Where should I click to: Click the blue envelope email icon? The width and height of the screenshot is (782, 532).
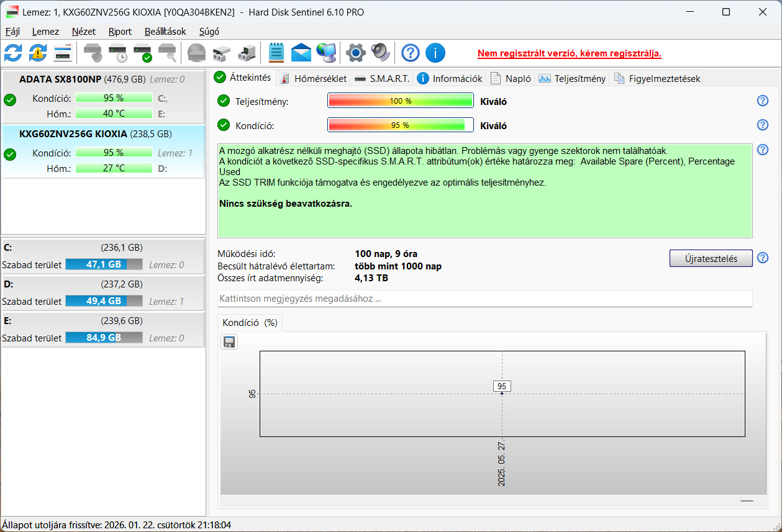coord(301,53)
